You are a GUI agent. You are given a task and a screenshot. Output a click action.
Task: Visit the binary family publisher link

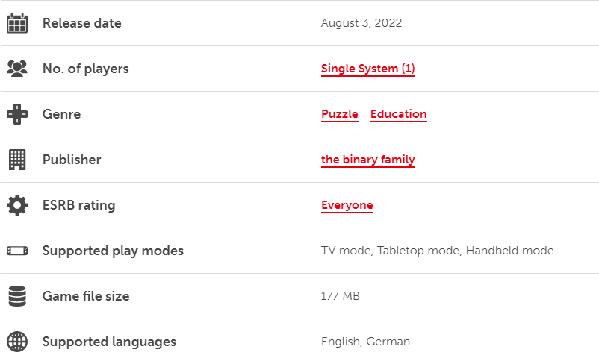coord(368,160)
